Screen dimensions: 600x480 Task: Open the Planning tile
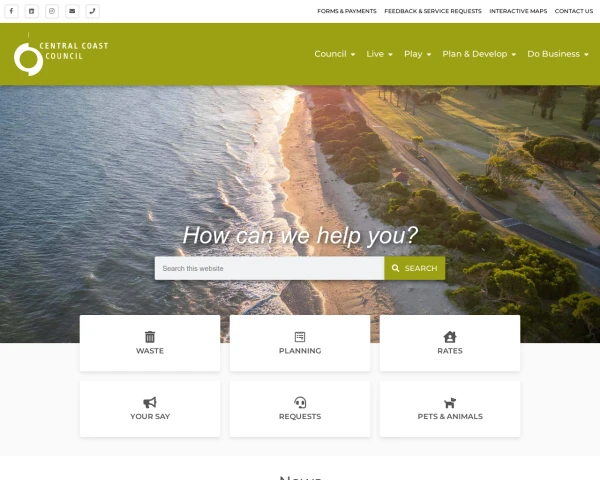click(x=300, y=343)
